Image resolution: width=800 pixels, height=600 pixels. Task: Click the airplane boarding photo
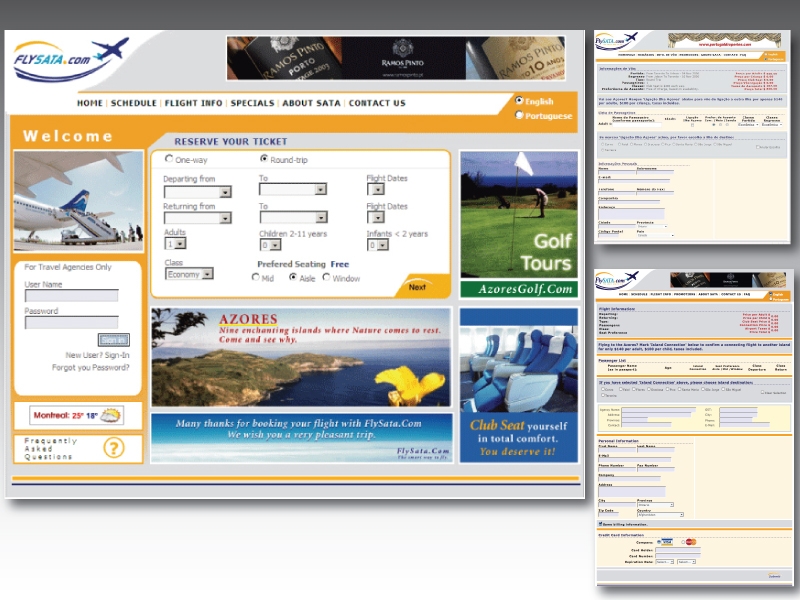coord(77,201)
